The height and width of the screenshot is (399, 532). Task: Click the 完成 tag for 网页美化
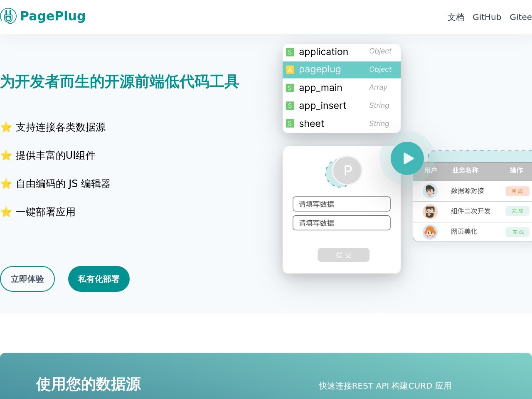click(x=518, y=232)
